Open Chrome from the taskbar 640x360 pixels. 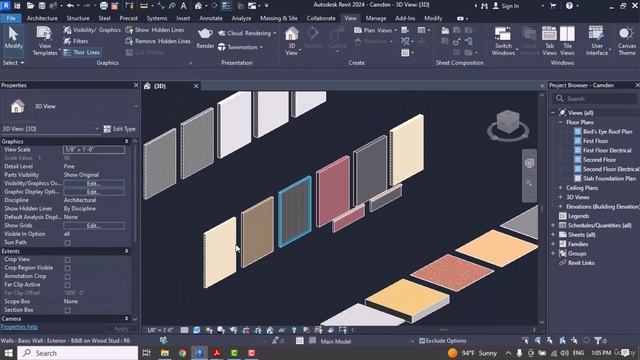tap(182, 353)
